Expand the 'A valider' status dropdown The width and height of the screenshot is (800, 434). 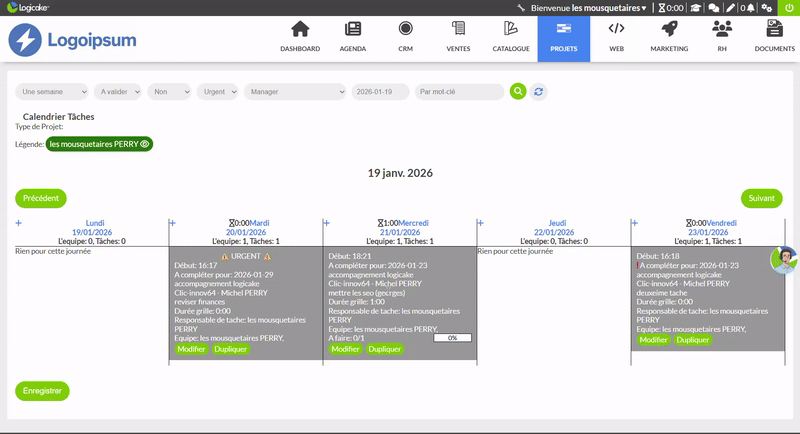pos(118,91)
